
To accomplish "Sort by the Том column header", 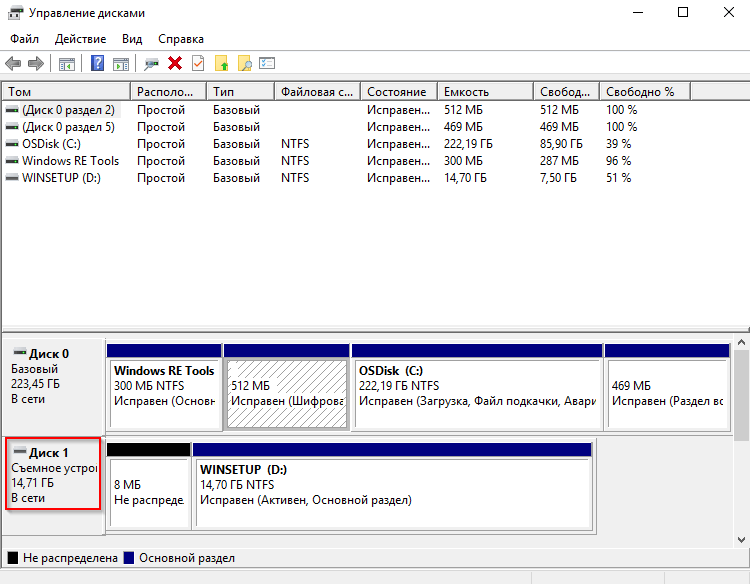I will coord(66,91).
